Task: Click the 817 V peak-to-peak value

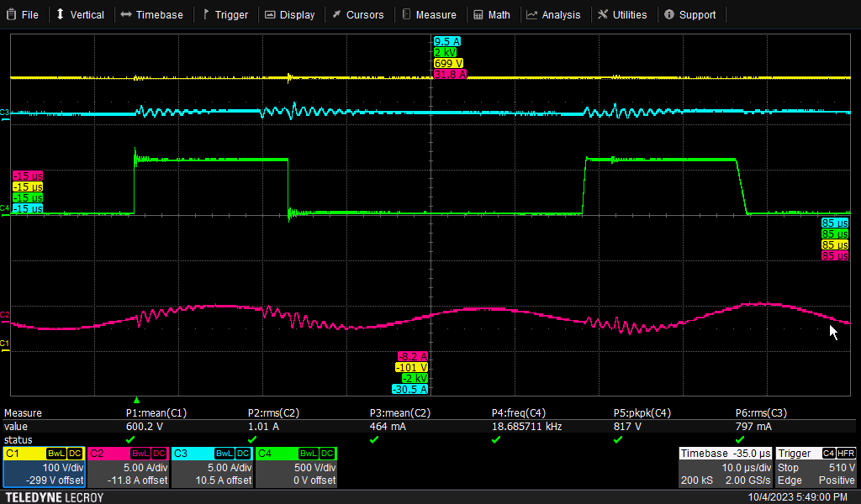Action: click(627, 426)
